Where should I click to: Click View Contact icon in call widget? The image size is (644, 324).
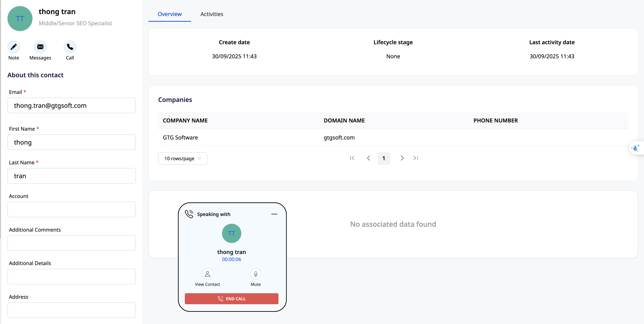coord(207,274)
